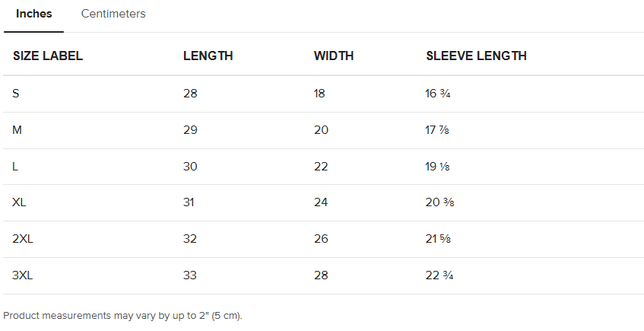Select the L size label cell
The height and width of the screenshot is (331, 644).
point(16,167)
